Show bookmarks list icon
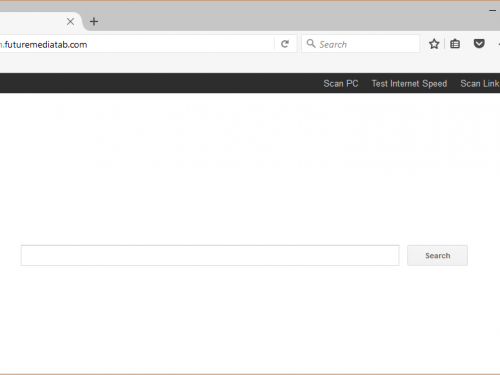The width and height of the screenshot is (500, 375). point(455,44)
